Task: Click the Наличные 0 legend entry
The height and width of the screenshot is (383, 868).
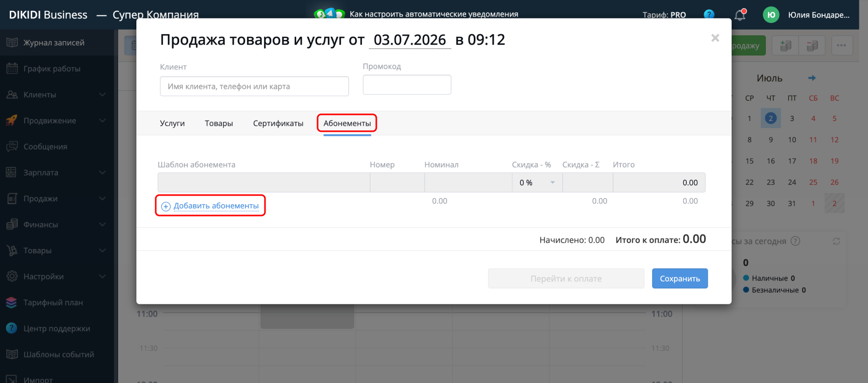Action: [769, 278]
